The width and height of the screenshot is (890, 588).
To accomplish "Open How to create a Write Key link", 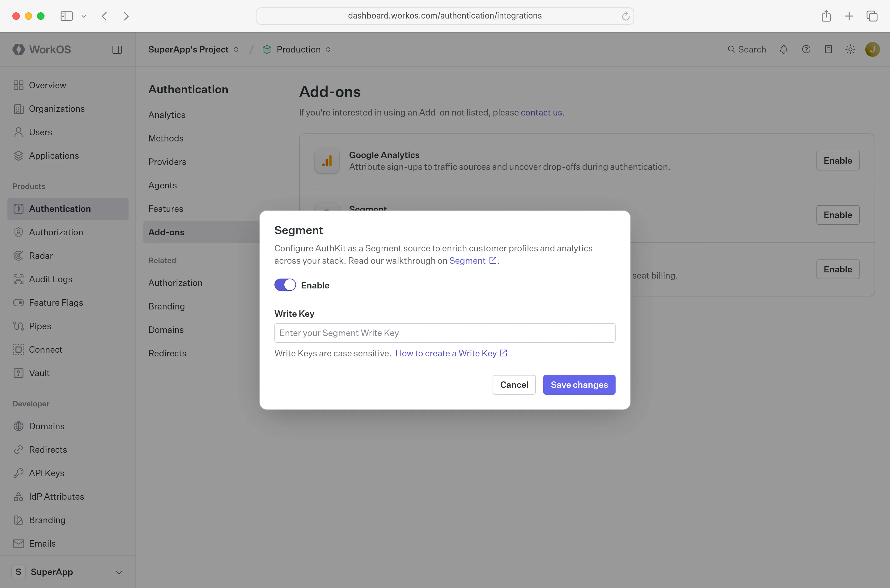I will (x=451, y=353).
